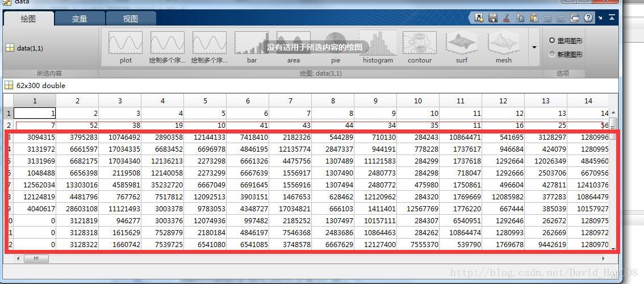Switch to the 视图 tab
The height and width of the screenshot is (284, 644).
[131, 19]
